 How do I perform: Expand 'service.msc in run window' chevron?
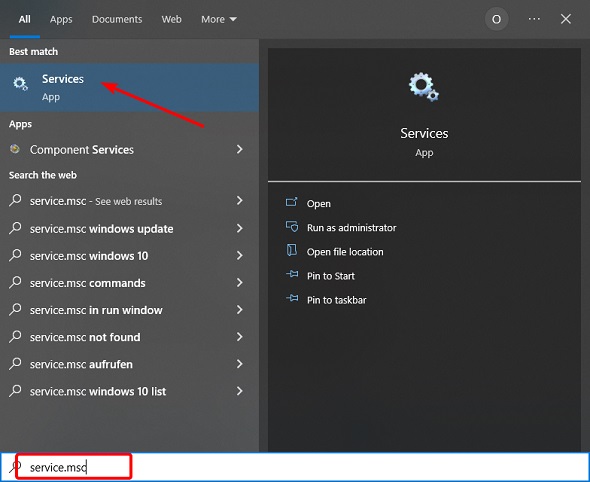240,310
